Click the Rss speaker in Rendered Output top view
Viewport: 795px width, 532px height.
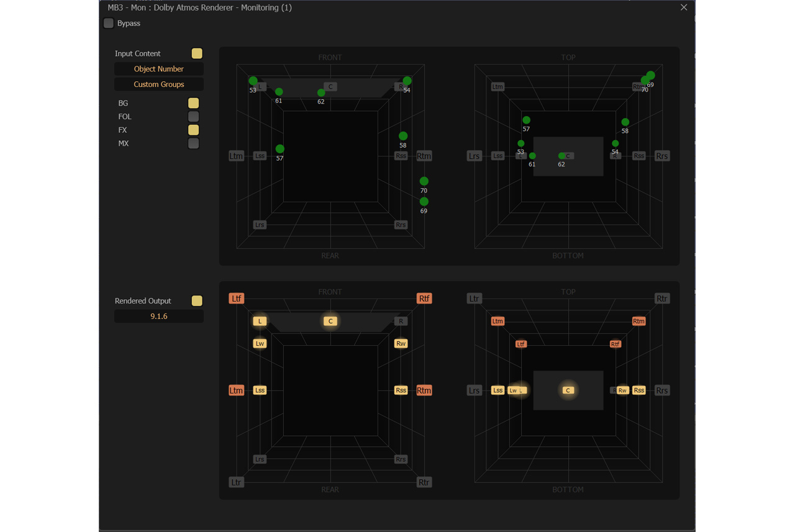point(639,390)
